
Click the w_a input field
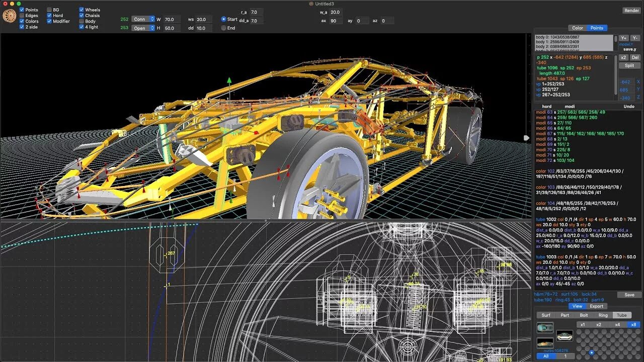tap(336, 12)
